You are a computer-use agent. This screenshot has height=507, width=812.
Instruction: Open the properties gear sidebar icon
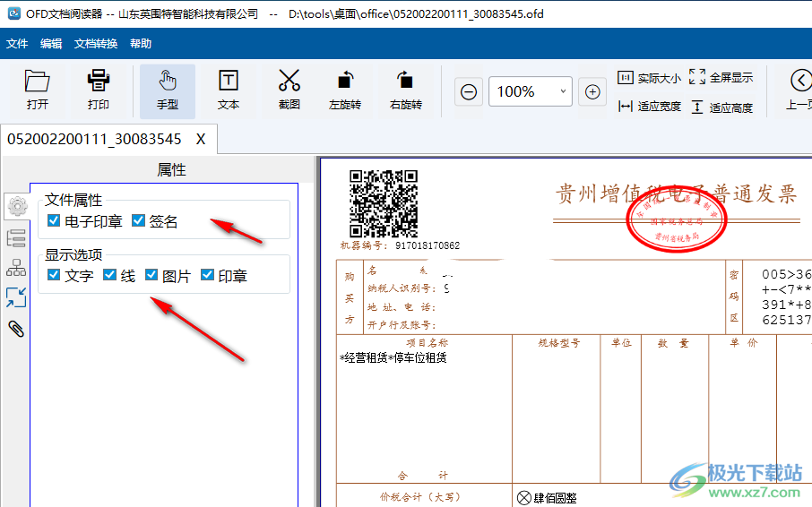[x=17, y=206]
